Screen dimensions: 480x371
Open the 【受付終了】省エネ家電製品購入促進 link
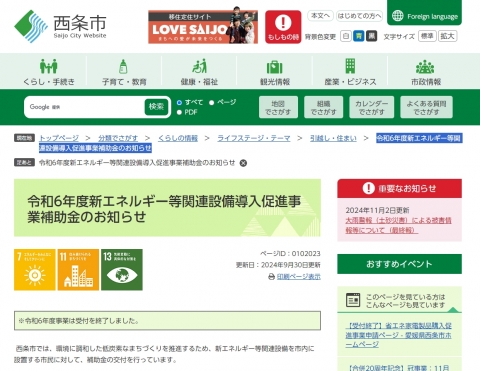coord(398,335)
